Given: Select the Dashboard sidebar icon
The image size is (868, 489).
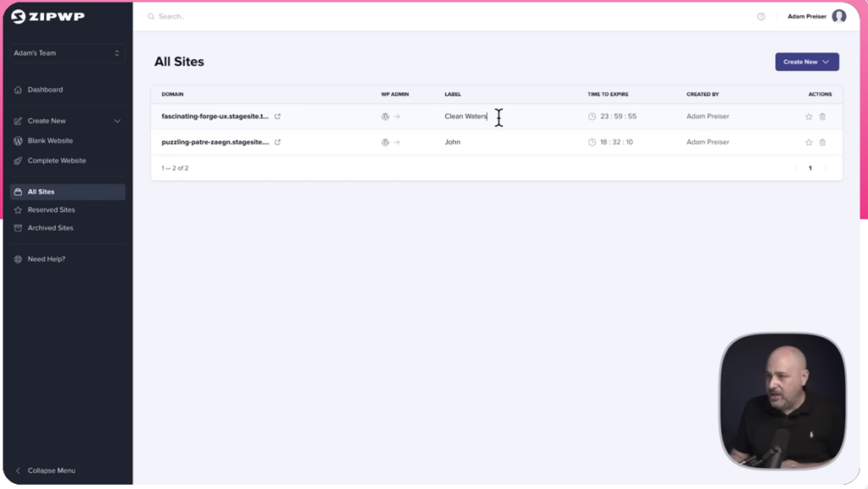Looking at the screenshot, I should tap(17, 89).
